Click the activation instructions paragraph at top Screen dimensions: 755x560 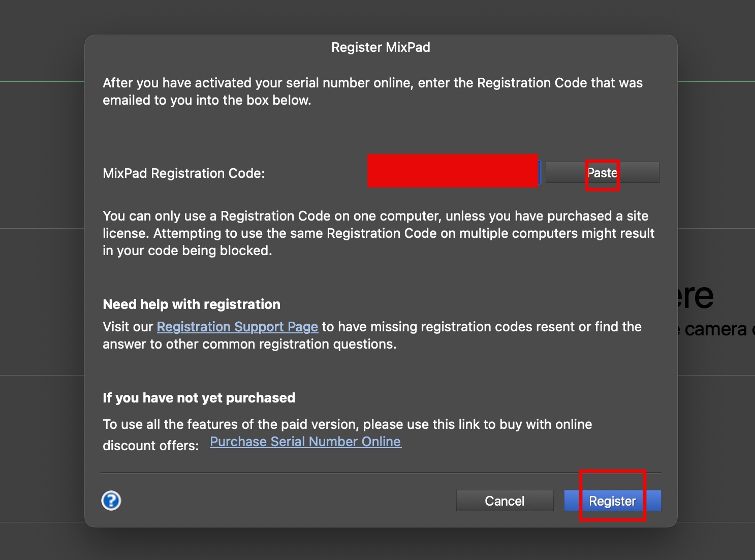[372, 91]
